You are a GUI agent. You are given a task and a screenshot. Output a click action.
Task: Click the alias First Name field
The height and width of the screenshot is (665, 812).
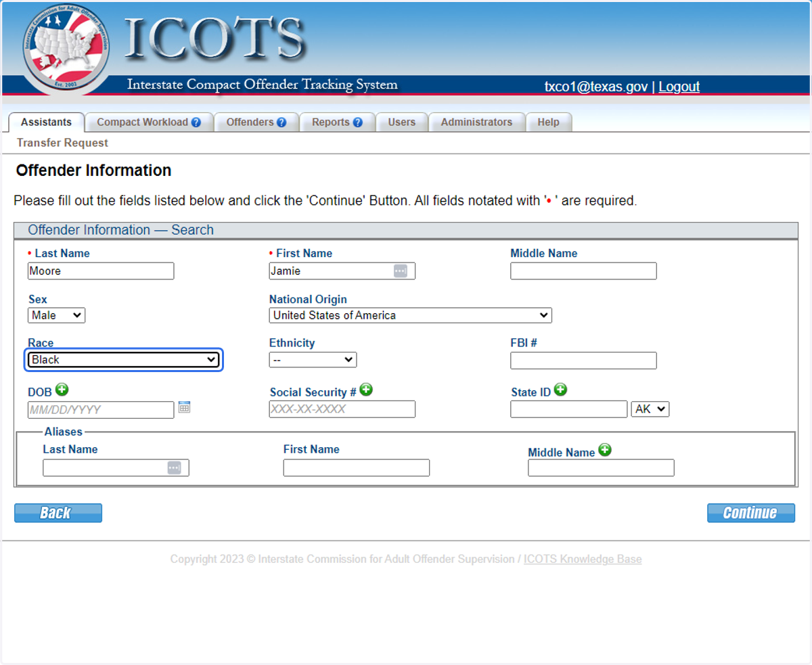click(x=357, y=468)
